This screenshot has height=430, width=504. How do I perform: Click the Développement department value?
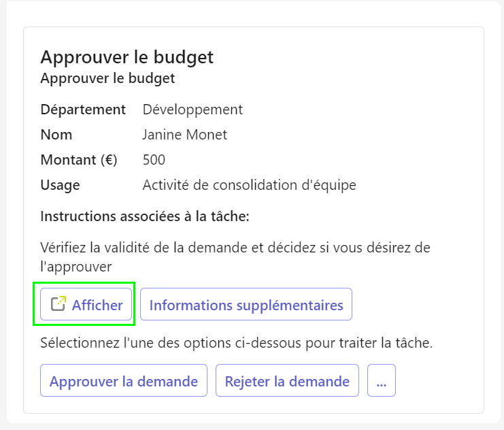pyautogui.click(x=192, y=110)
